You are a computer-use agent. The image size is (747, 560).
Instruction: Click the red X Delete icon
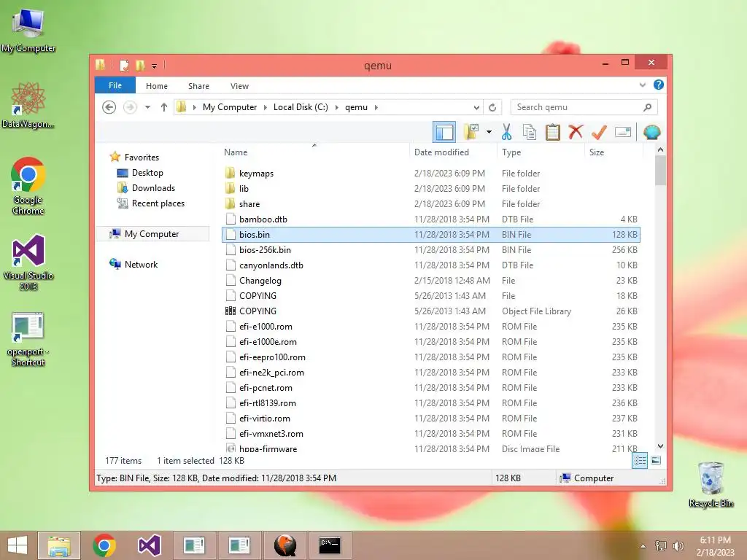pyautogui.click(x=576, y=131)
